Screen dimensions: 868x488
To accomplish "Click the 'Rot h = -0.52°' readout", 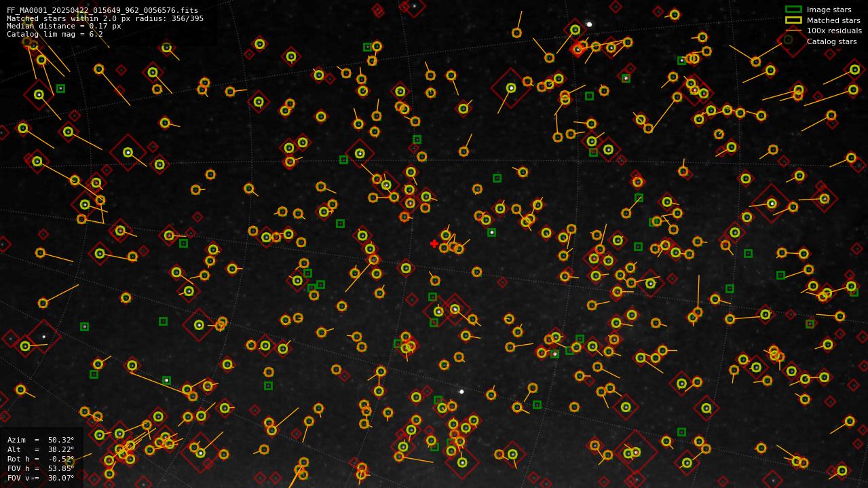I will click(x=41, y=459).
